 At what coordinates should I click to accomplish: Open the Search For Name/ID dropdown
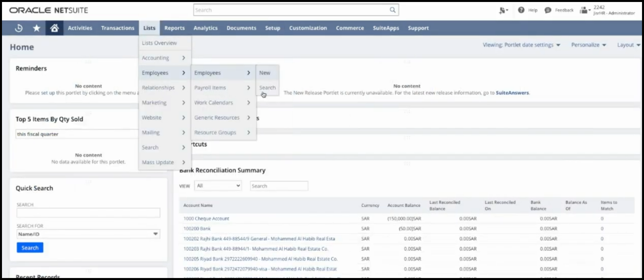88,234
